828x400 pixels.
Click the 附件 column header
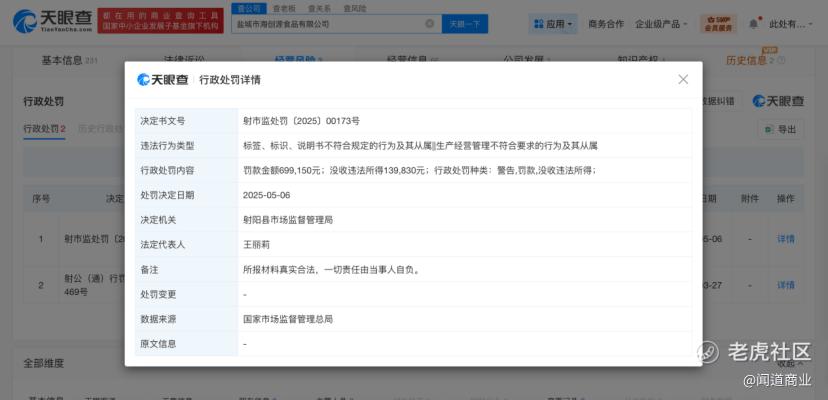point(749,199)
